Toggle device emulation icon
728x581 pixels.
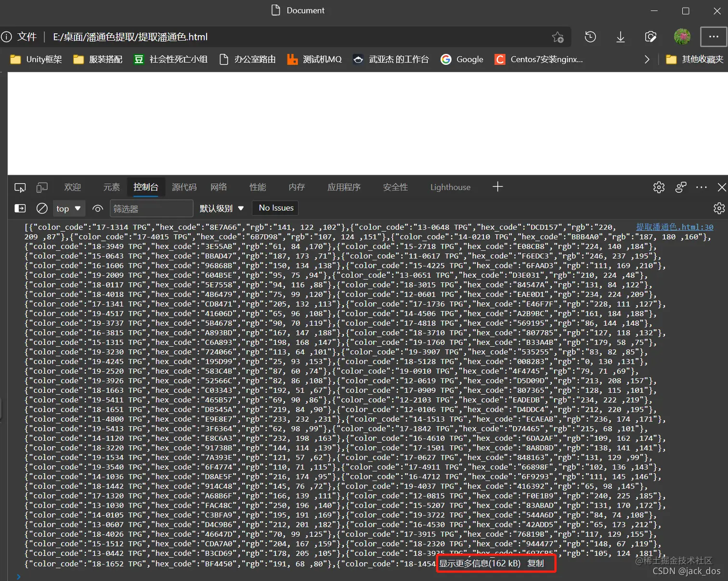[x=42, y=187]
